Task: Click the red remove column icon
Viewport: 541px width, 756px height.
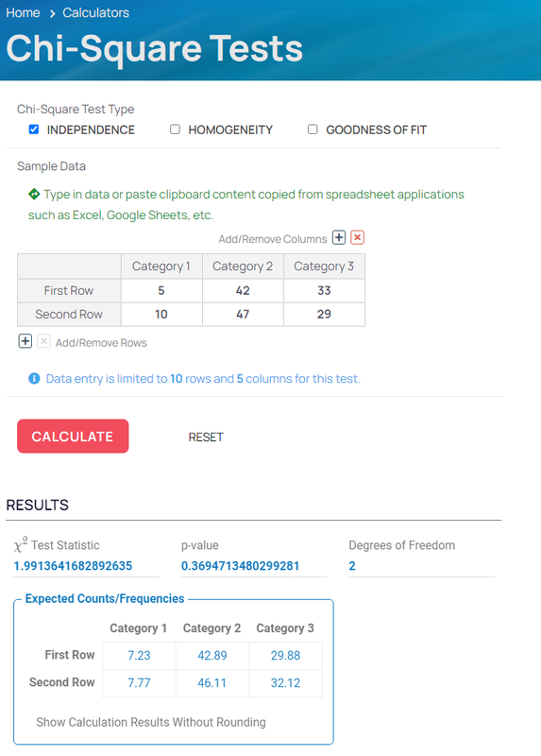Action: point(357,238)
